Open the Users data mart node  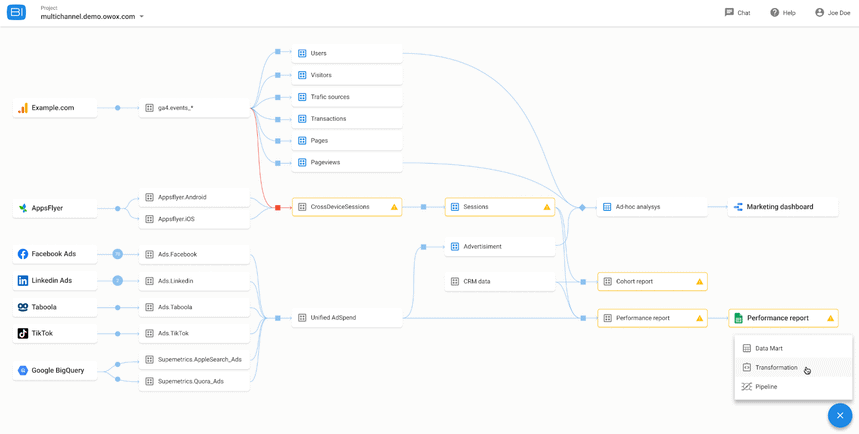(x=347, y=53)
